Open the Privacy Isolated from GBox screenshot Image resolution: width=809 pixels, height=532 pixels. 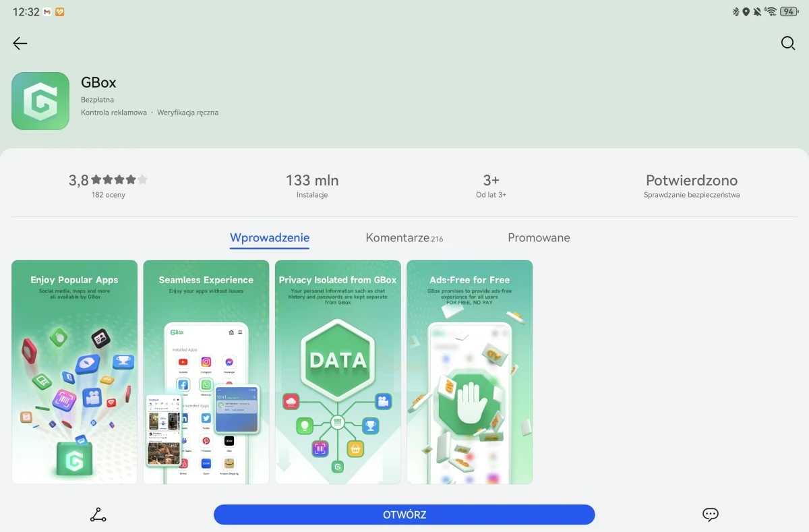pos(338,372)
